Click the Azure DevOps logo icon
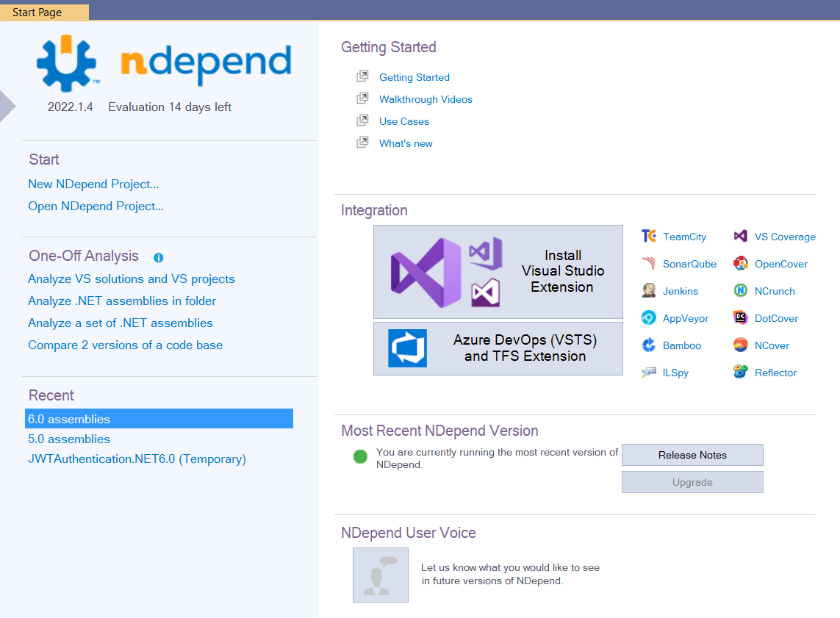The height and width of the screenshot is (618, 840). click(407, 348)
